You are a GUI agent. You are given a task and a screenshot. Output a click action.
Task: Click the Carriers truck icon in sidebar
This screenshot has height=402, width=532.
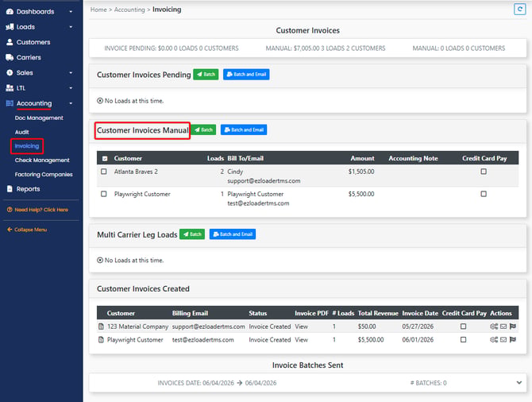click(10, 57)
